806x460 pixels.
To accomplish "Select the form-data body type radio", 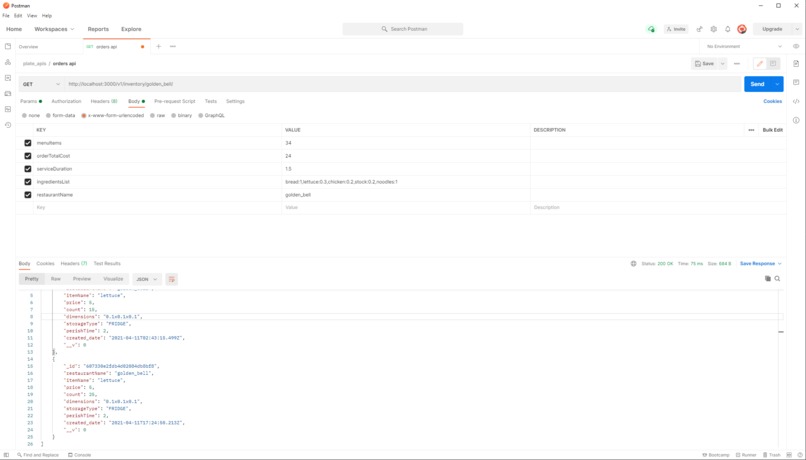I will pyautogui.click(x=48, y=116).
